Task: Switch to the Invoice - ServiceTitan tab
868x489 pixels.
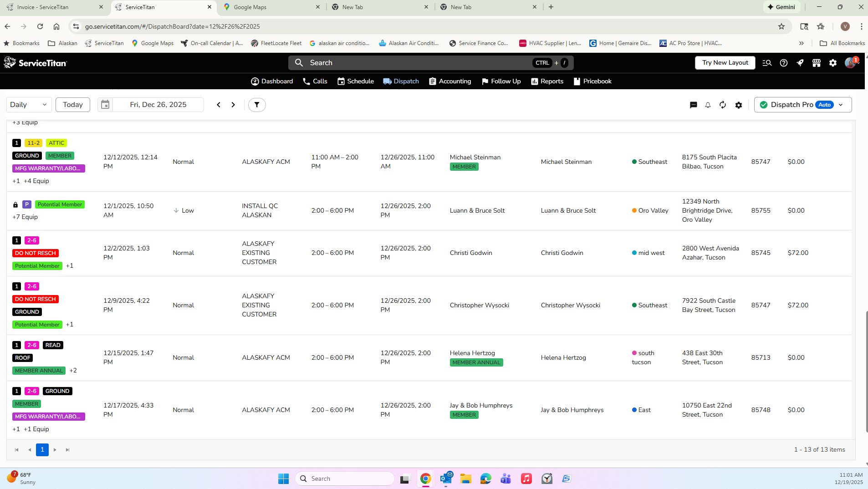Action: click(x=55, y=7)
